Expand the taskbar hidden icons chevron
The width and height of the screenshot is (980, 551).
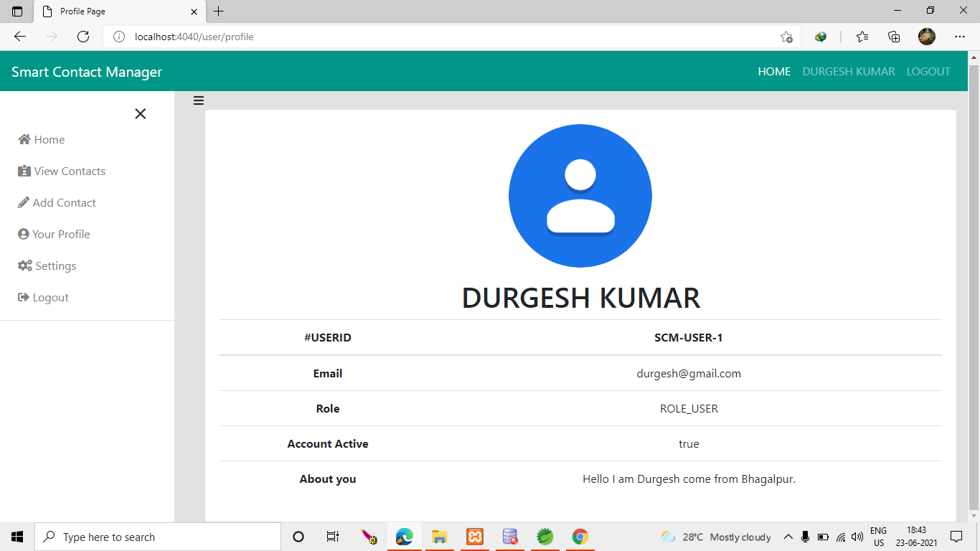coord(788,537)
